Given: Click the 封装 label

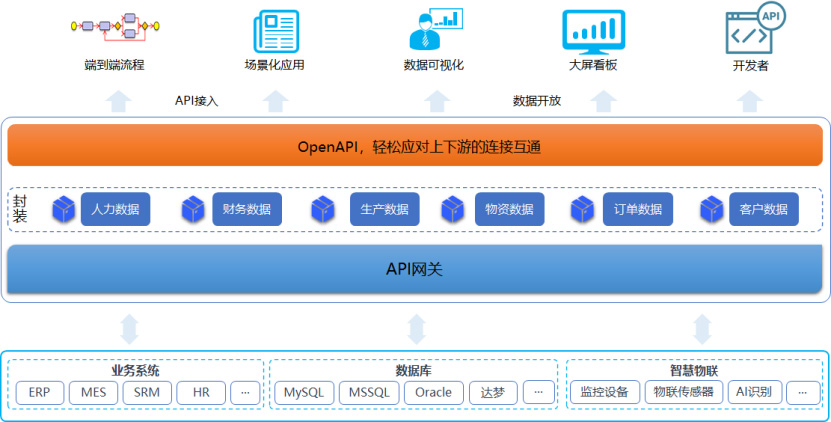Looking at the screenshot, I should pos(21,209).
